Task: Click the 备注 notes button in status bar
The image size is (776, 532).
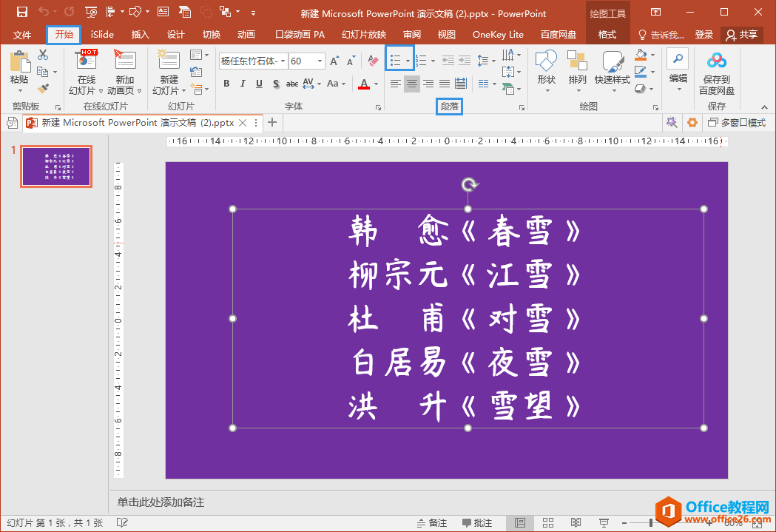Action: pos(431,523)
